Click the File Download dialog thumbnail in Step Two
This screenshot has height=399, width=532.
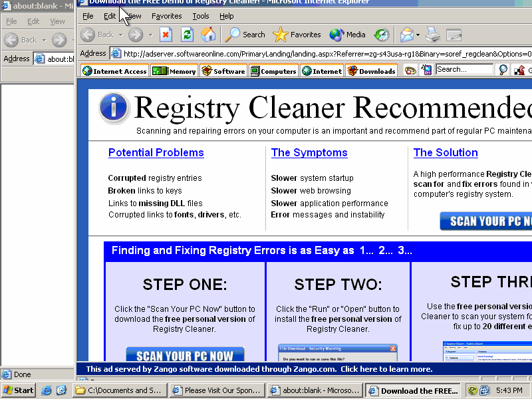(x=338, y=353)
